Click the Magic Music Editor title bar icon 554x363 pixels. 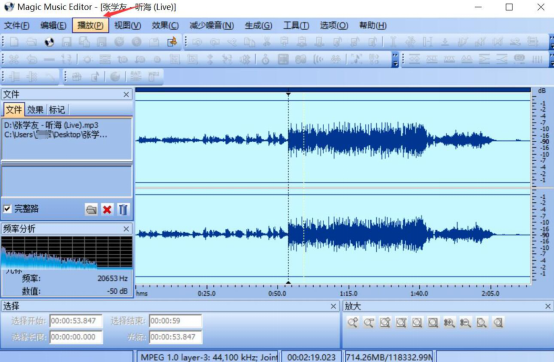pos(9,7)
